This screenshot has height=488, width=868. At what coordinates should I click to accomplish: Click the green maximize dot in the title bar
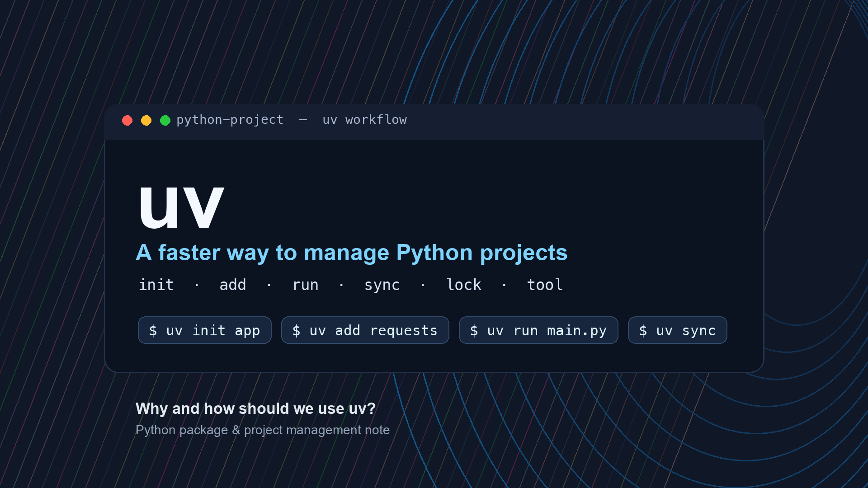tap(165, 120)
